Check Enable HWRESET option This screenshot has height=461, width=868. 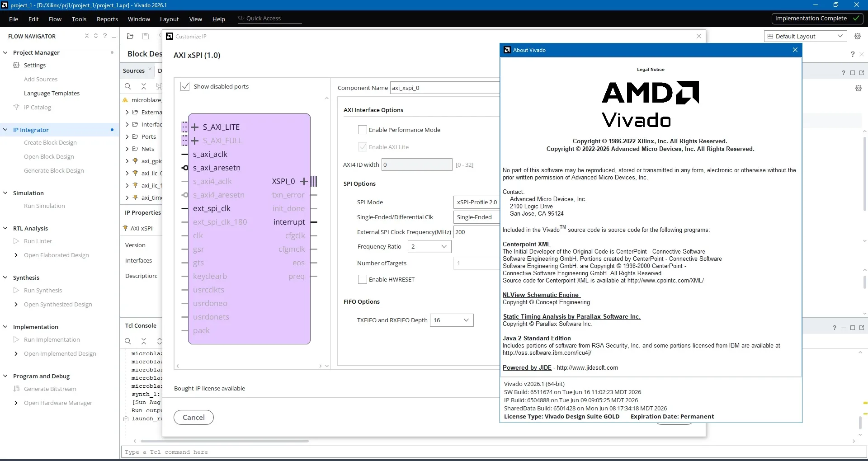tap(363, 279)
